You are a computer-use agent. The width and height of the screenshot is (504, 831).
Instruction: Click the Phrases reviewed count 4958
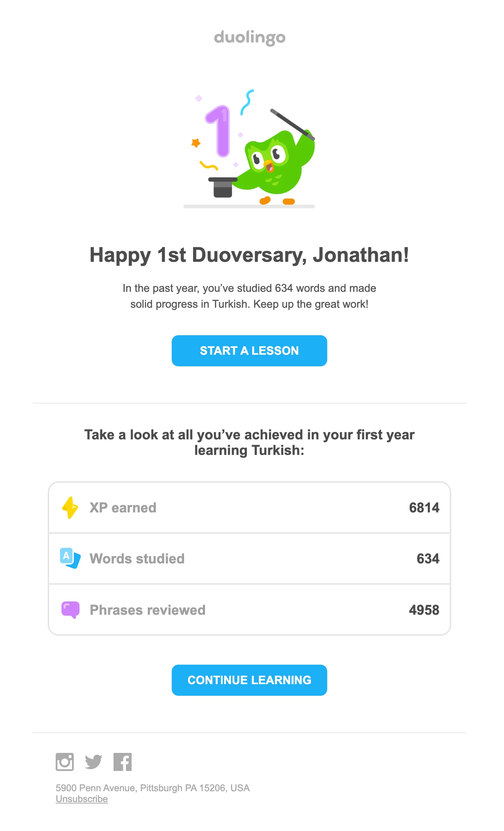click(424, 610)
